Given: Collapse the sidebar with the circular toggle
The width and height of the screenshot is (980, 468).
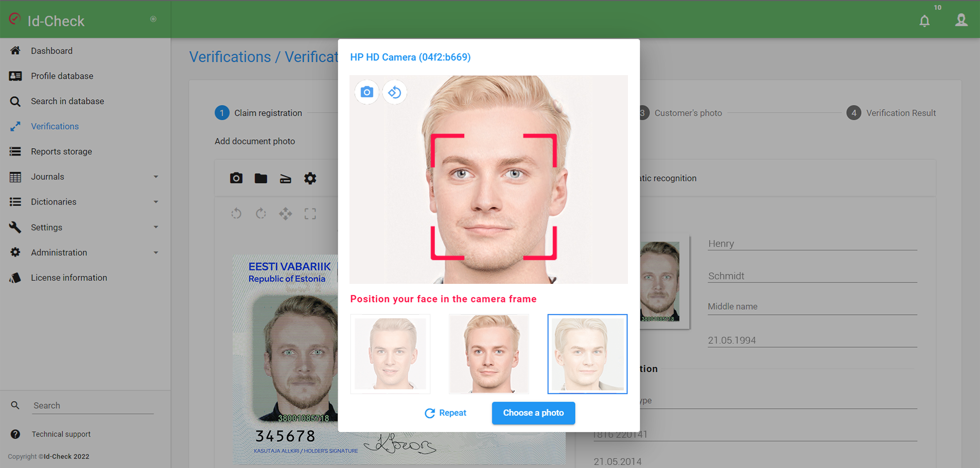Looking at the screenshot, I should pyautogui.click(x=153, y=19).
